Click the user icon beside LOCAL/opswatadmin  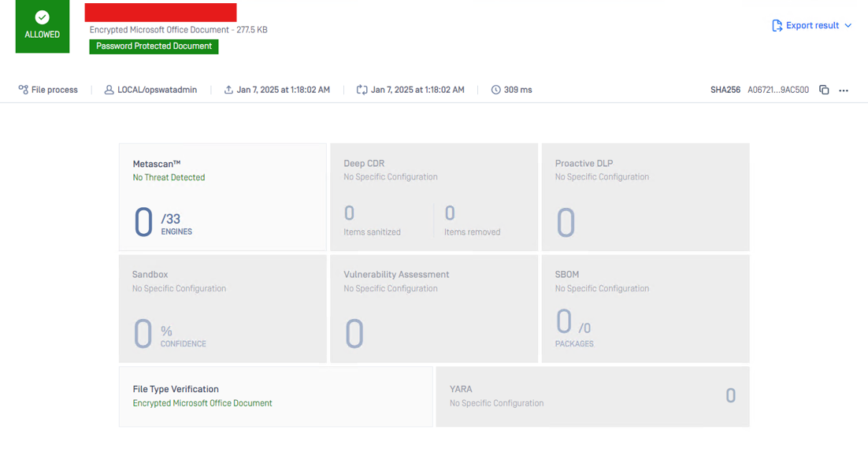point(109,90)
